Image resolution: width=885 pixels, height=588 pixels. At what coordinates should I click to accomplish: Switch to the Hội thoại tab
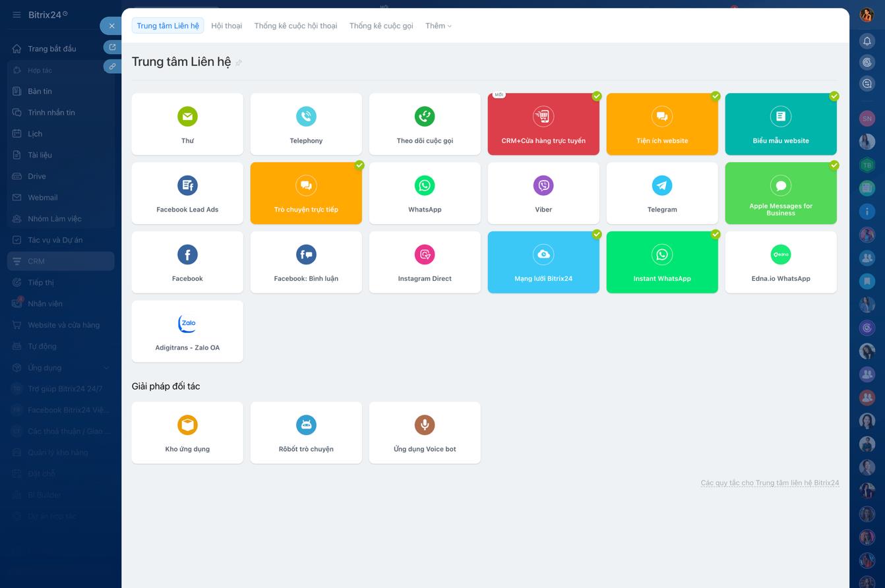(226, 26)
